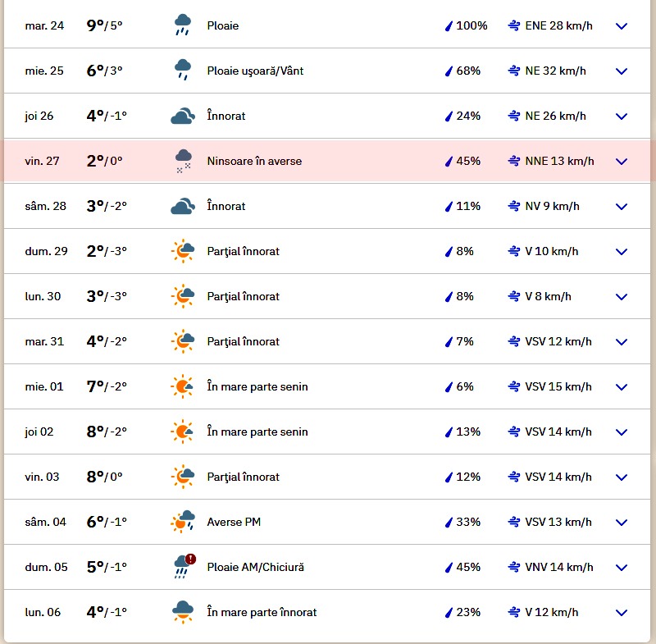Click the cloudy icon for joi 26
Screen dimensions: 656x644
tap(183, 116)
